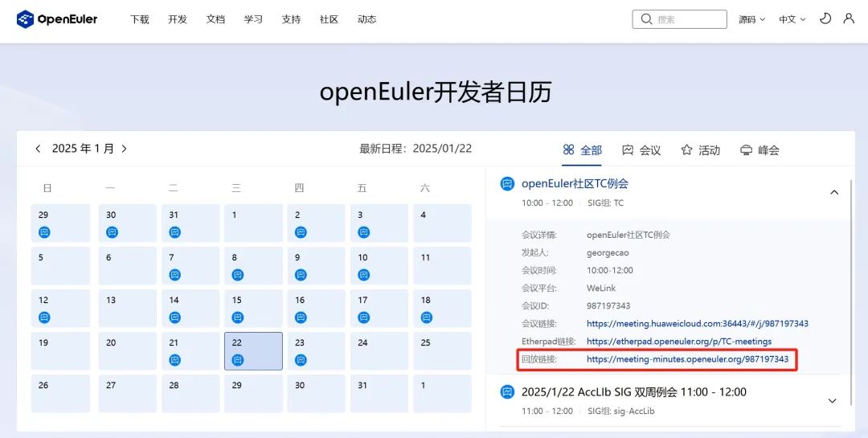868x438 pixels.
Task: Open the 下载 menu
Action: pos(140,19)
